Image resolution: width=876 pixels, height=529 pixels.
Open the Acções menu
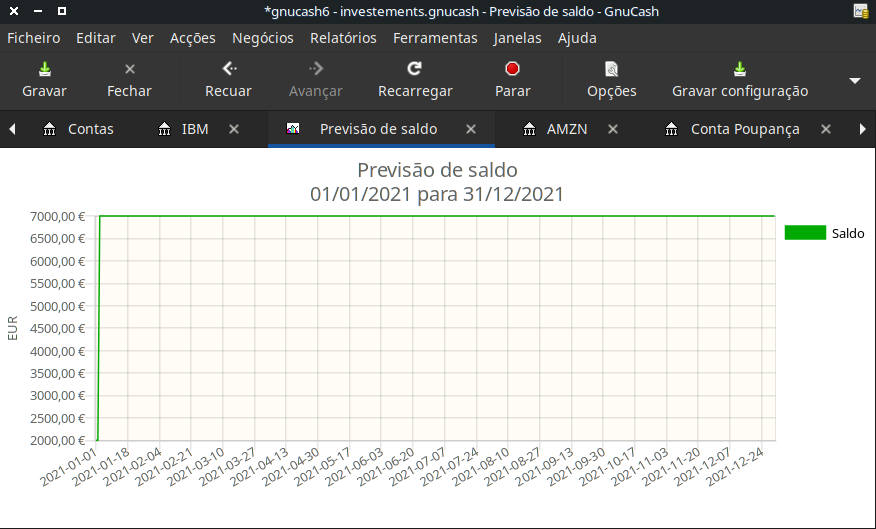click(x=193, y=38)
